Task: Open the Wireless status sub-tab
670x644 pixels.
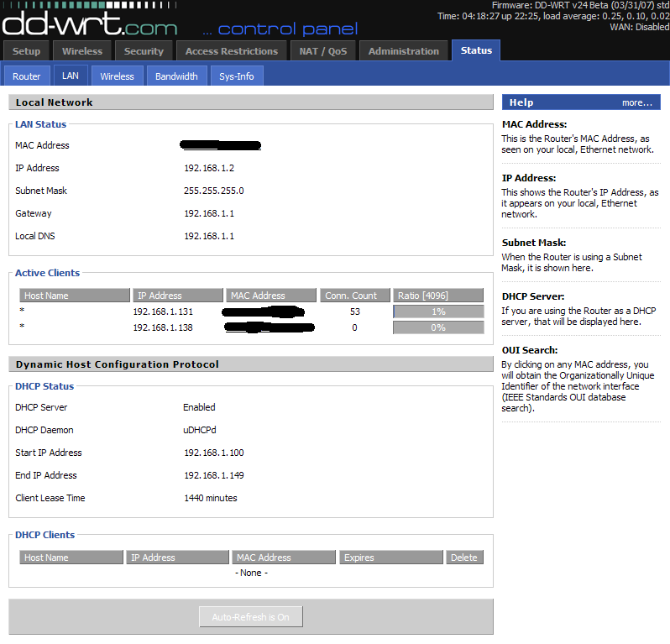Action: pyautogui.click(x=117, y=76)
